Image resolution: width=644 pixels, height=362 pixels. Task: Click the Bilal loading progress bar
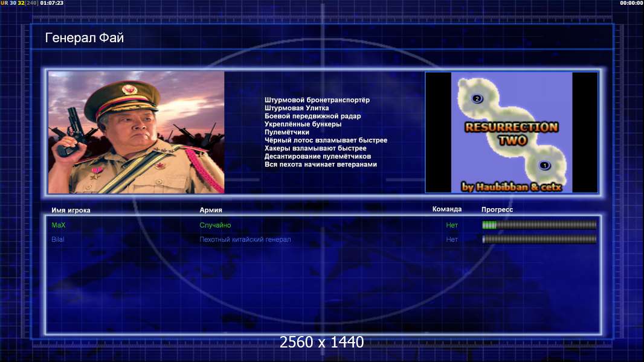click(x=539, y=239)
